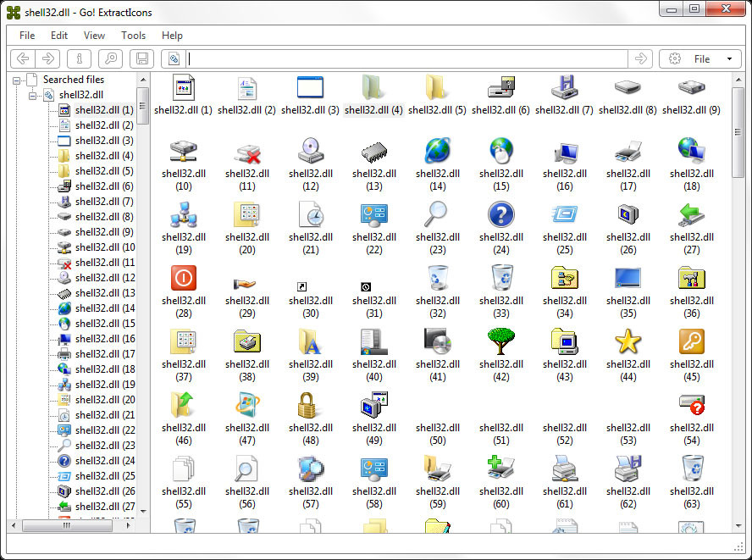Select the document stack thumbnail shell32.dll (55)
This screenshot has height=560, width=752.
click(184, 469)
